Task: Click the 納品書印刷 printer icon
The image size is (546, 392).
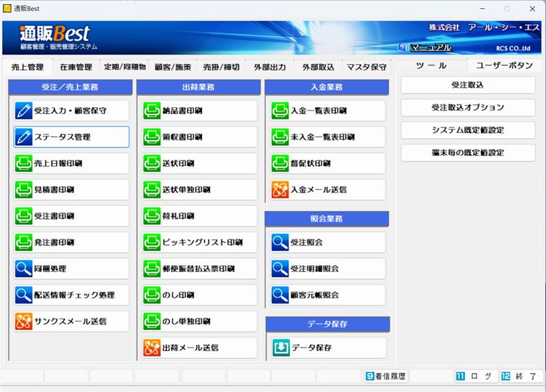Action: pos(152,110)
